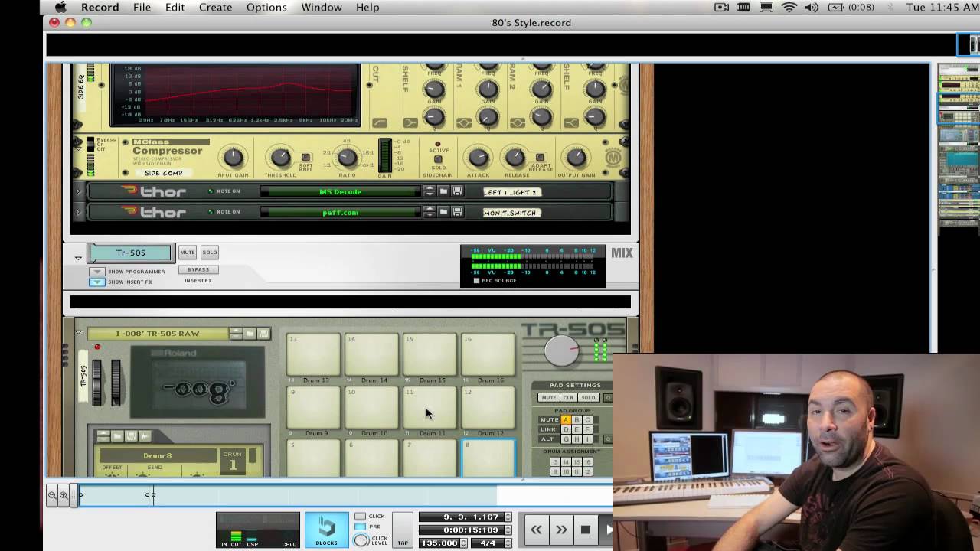Open the File menu
This screenshot has width=980, height=551.
tap(142, 8)
